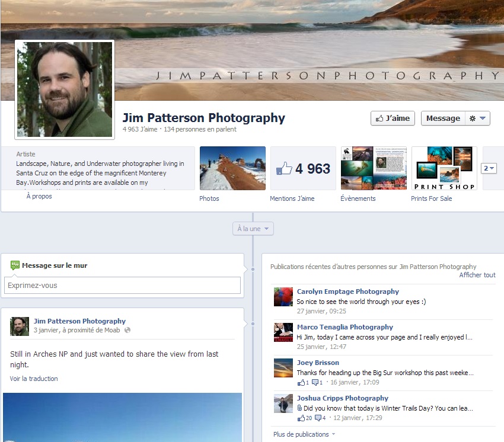
Task: Open the Print Shop thumbnail
Action: coord(444,168)
